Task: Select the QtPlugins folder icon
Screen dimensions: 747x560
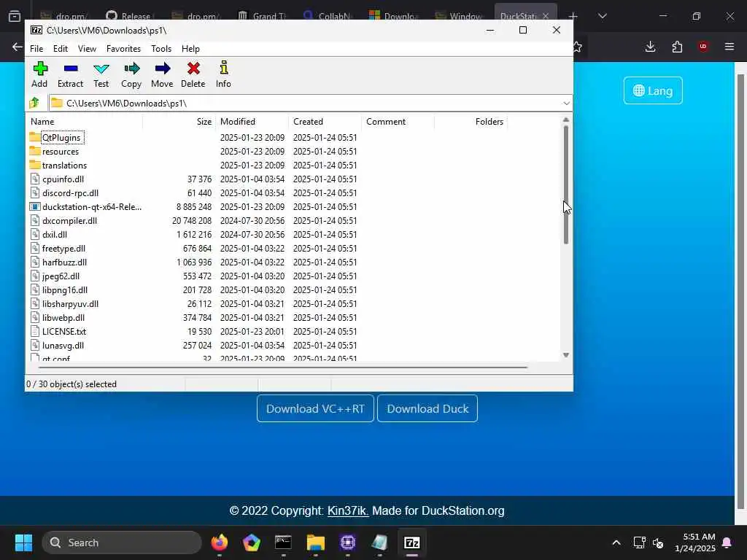Action: click(x=35, y=137)
